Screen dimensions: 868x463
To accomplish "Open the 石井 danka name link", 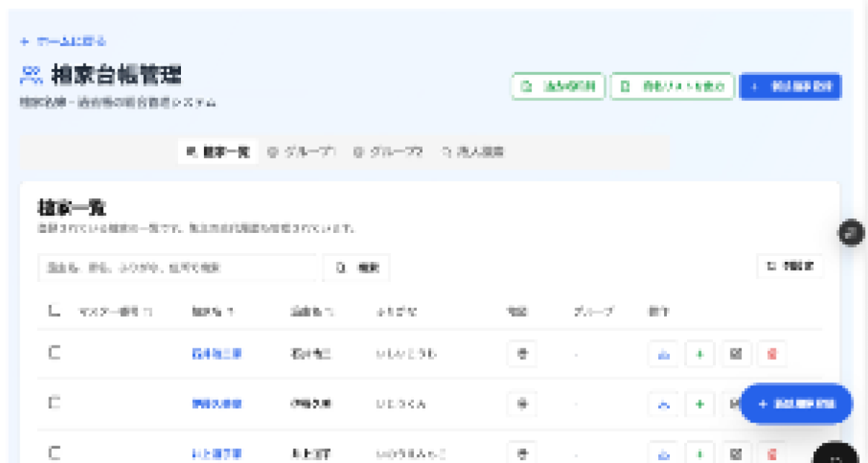I will click(216, 354).
